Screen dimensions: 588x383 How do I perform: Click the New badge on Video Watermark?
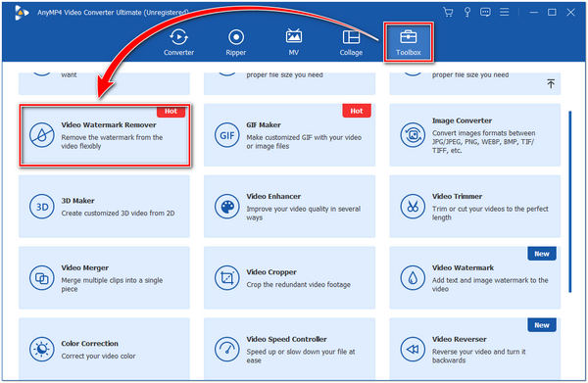pyautogui.click(x=542, y=254)
